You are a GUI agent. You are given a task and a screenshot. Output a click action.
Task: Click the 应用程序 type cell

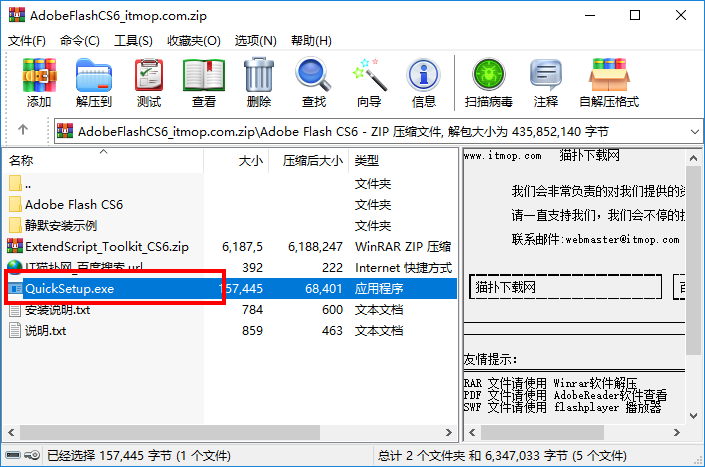pyautogui.click(x=379, y=289)
